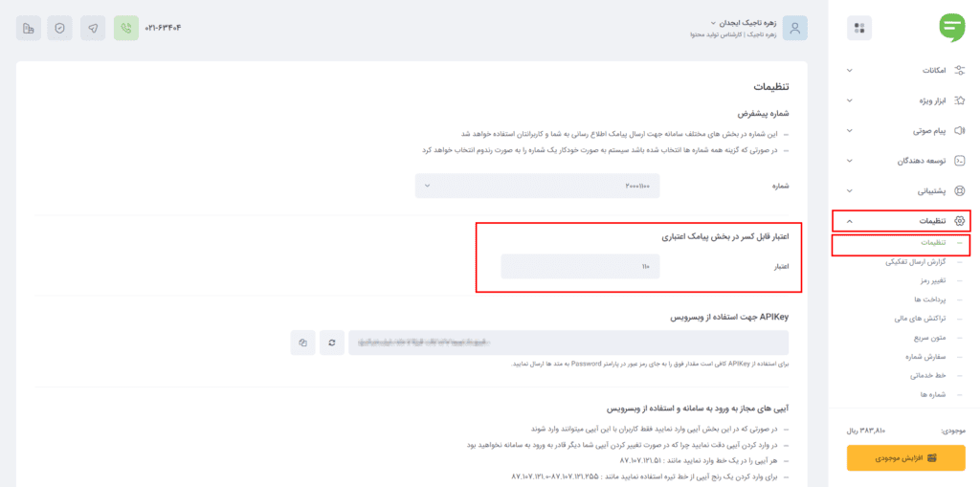Click the shield check icon

pos(60,28)
